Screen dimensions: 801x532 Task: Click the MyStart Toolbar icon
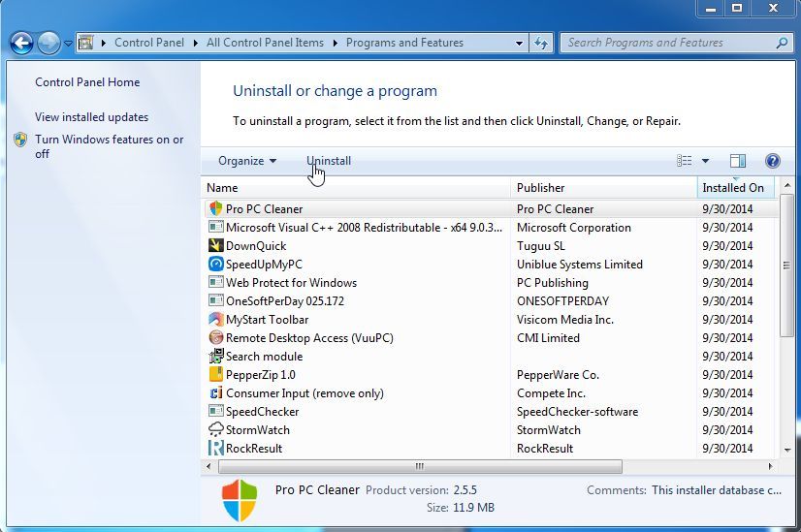(x=216, y=319)
